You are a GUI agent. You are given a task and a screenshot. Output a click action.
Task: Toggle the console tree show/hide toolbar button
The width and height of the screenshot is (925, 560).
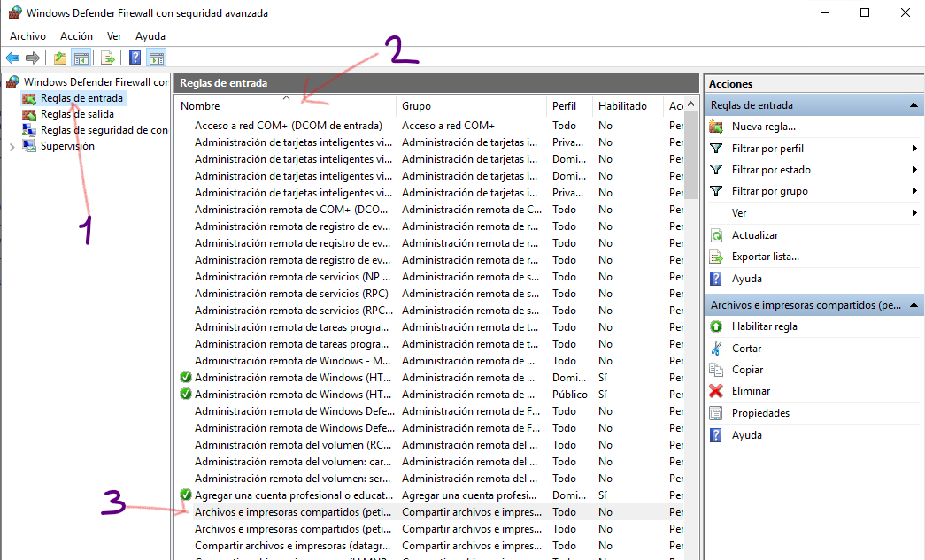pos(81,58)
